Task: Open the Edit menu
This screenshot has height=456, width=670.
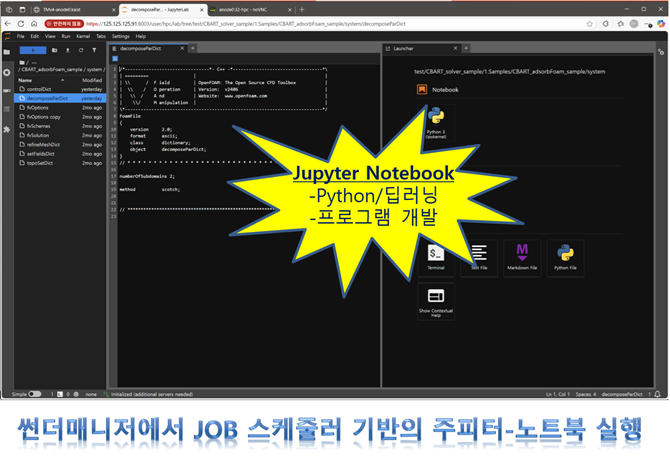Action: pyautogui.click(x=35, y=36)
